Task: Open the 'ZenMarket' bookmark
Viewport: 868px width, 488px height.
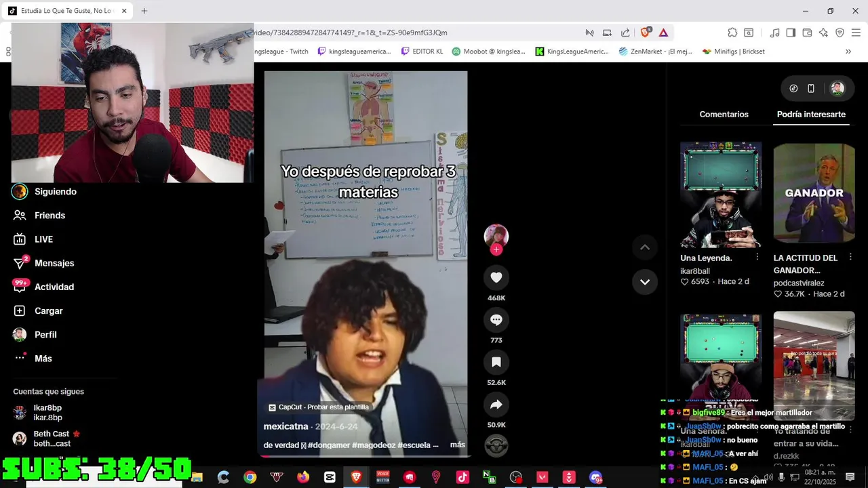Action: tap(655, 52)
